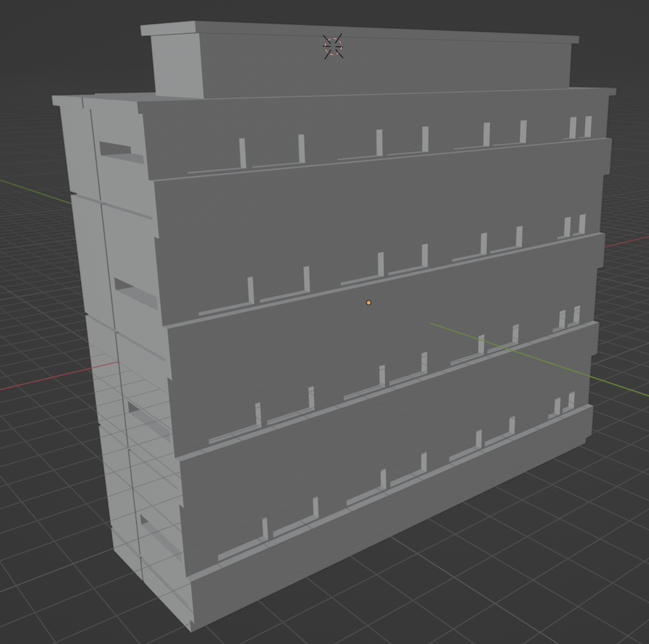Click the rightmost pair of posts on top floor

click(581, 127)
